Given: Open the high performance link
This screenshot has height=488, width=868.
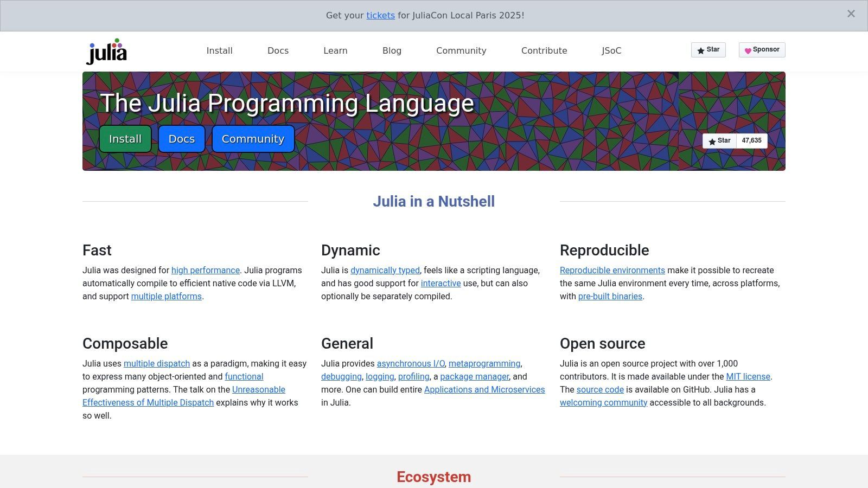Looking at the screenshot, I should 206,270.
